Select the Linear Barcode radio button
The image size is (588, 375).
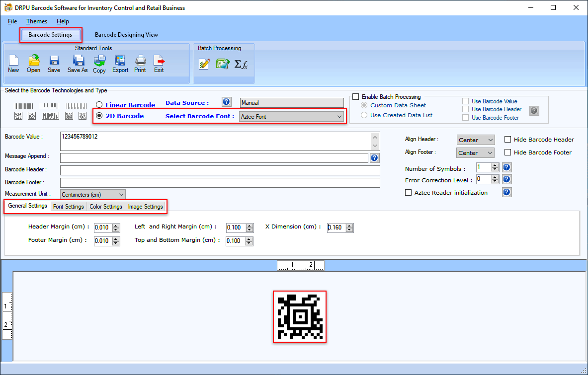tap(99, 105)
